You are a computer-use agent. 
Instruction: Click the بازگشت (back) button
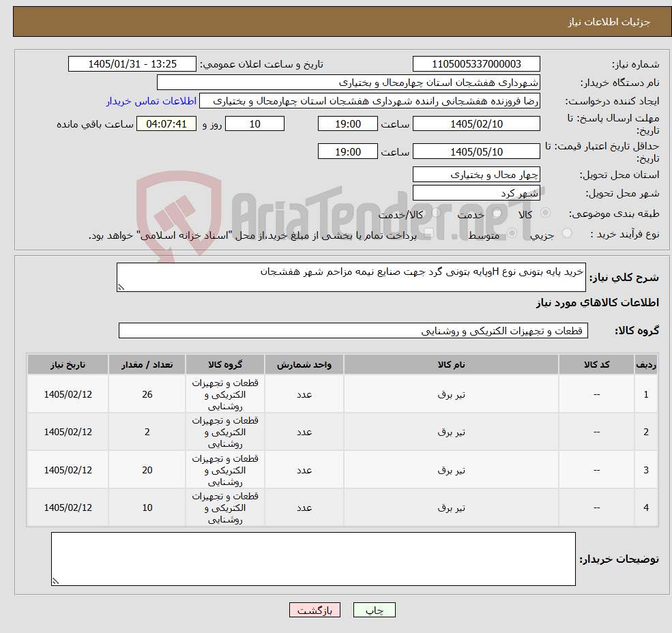pos(315,610)
